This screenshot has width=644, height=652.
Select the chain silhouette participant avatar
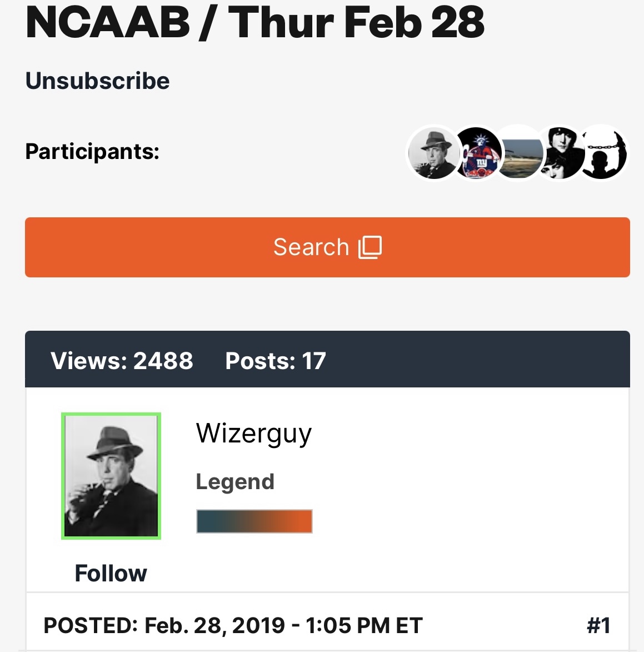click(605, 153)
